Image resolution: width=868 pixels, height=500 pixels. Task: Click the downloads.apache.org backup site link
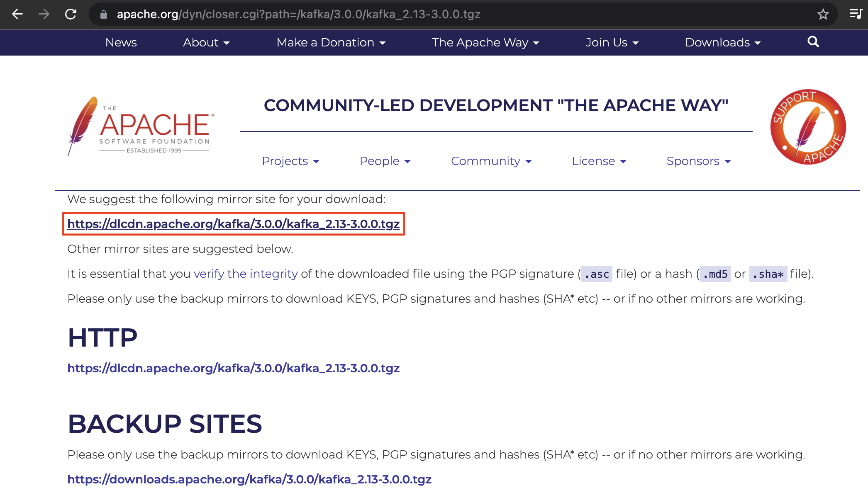coord(249,479)
